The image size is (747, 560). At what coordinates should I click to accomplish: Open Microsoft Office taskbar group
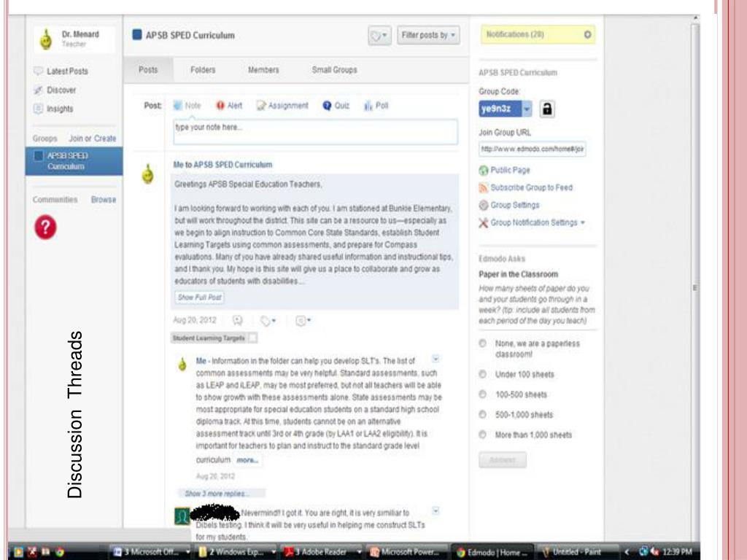(x=150, y=552)
